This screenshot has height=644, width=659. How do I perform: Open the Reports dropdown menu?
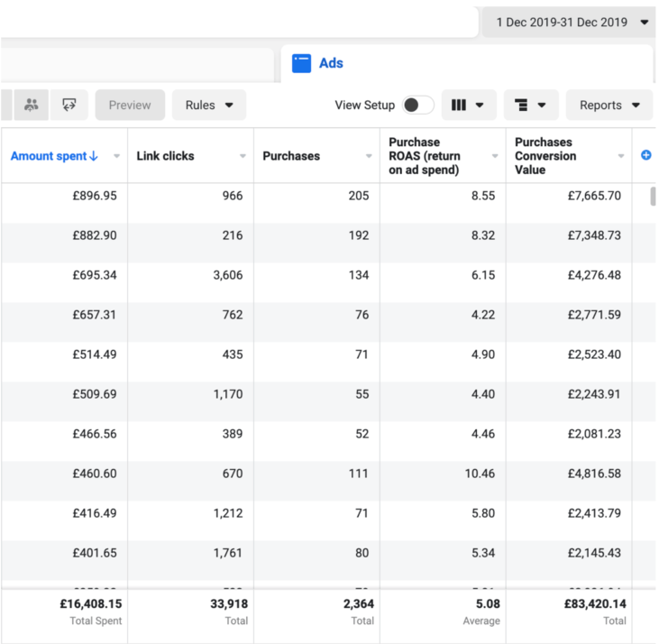click(609, 106)
